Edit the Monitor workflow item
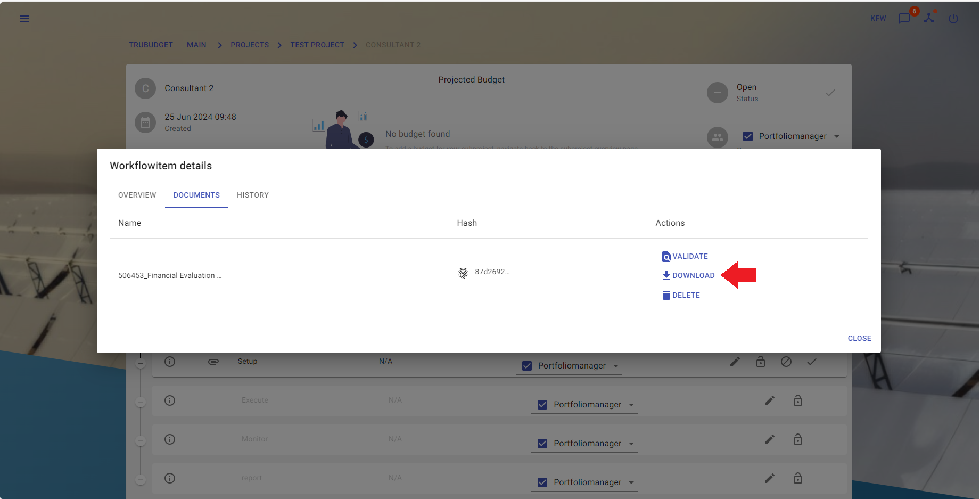Screen dimensions: 980x499 pos(770,439)
